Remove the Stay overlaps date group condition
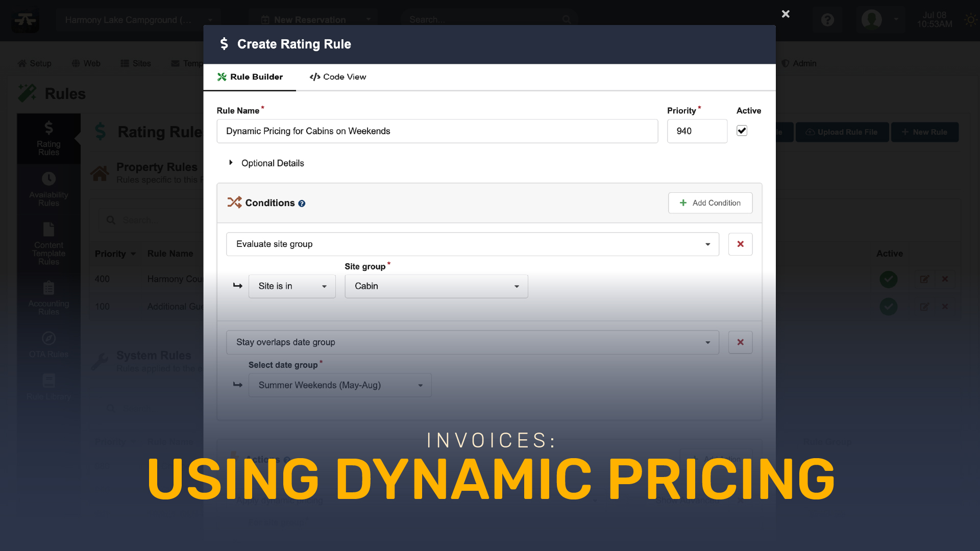The width and height of the screenshot is (980, 551). [740, 342]
